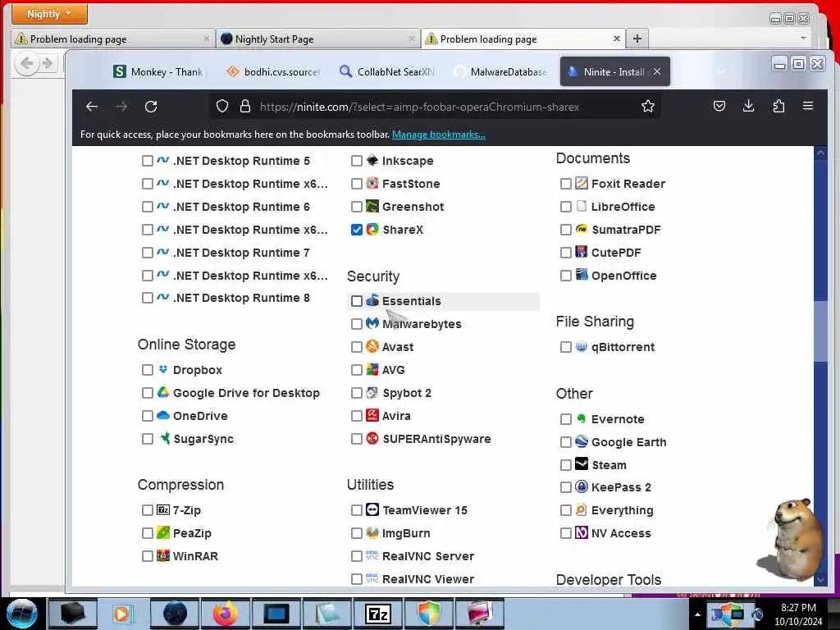Select the RealVNC Viewer label
Image resolution: width=840 pixels, height=630 pixels.
pos(428,579)
